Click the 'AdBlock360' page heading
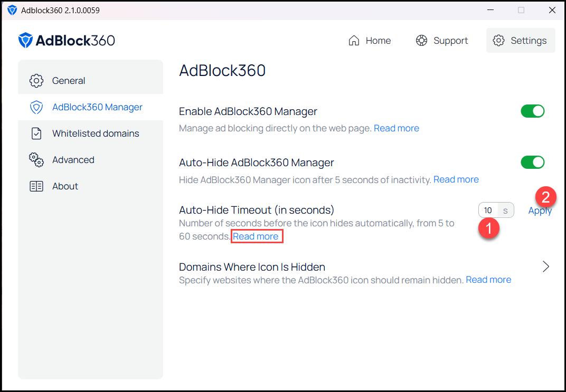Image resolution: width=566 pixels, height=392 pixels. (x=222, y=70)
